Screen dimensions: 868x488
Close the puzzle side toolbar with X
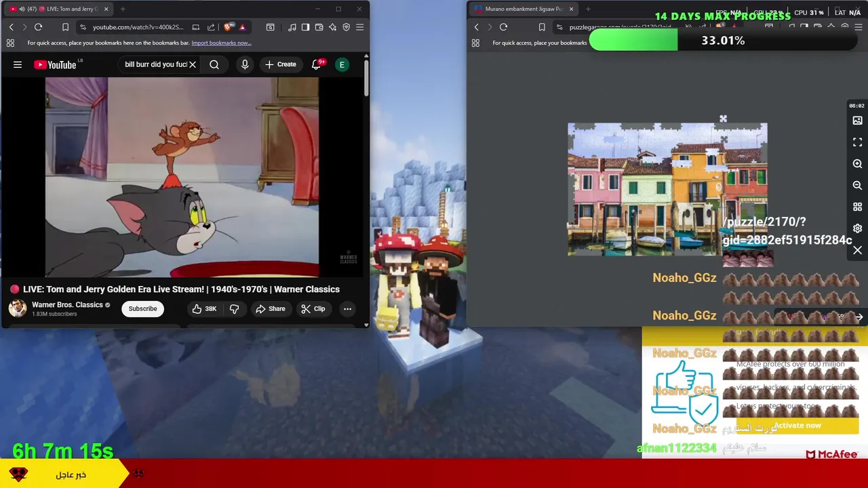[x=857, y=250]
